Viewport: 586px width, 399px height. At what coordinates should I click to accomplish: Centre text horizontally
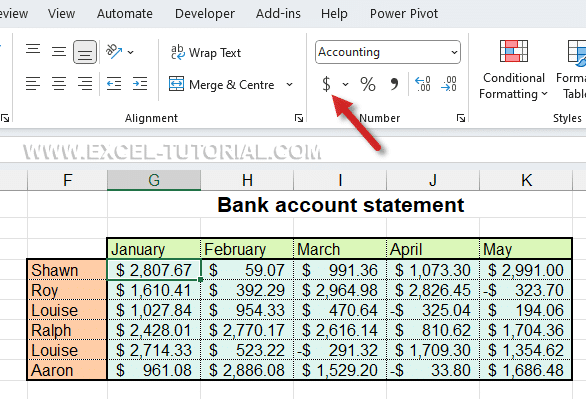pos(59,83)
